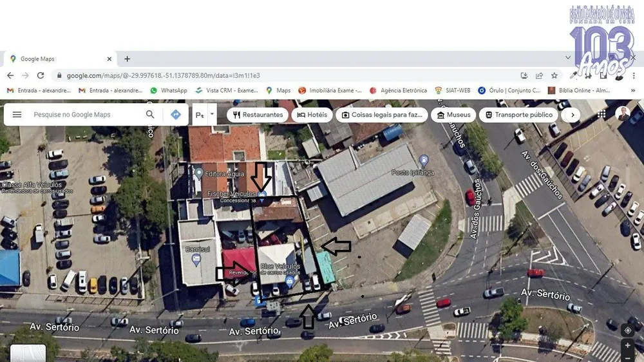Filter by Restaurantes

point(258,115)
